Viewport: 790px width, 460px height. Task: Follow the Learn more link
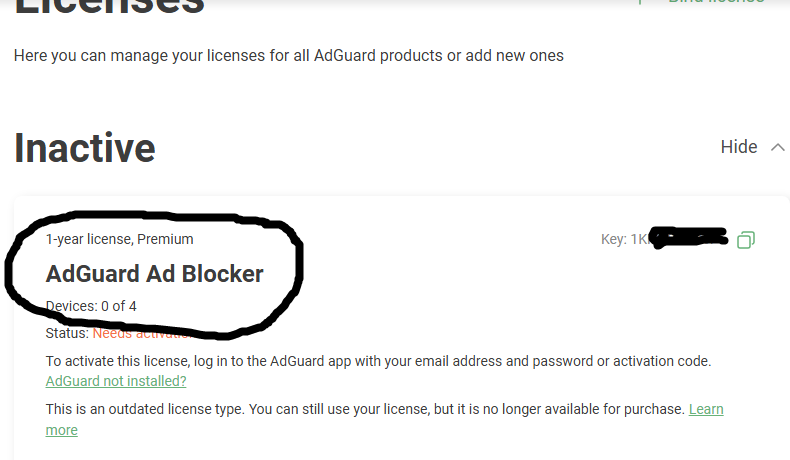click(x=706, y=410)
